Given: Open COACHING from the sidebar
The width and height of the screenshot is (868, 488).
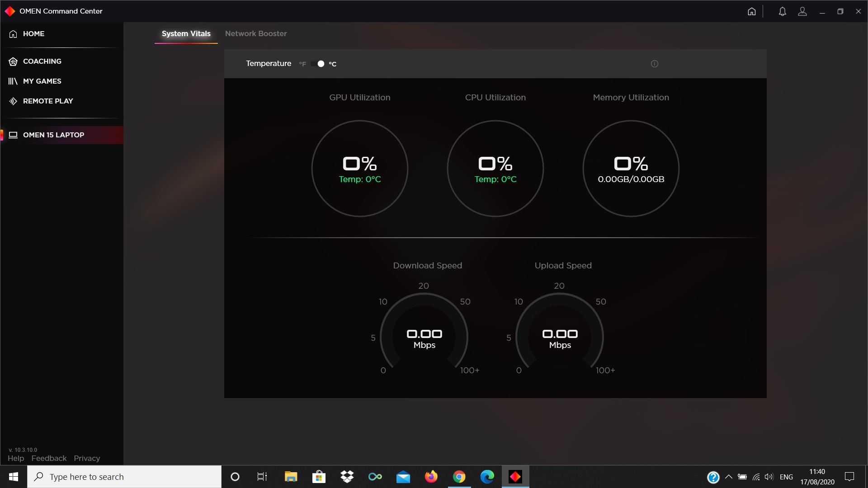Looking at the screenshot, I should (x=42, y=61).
